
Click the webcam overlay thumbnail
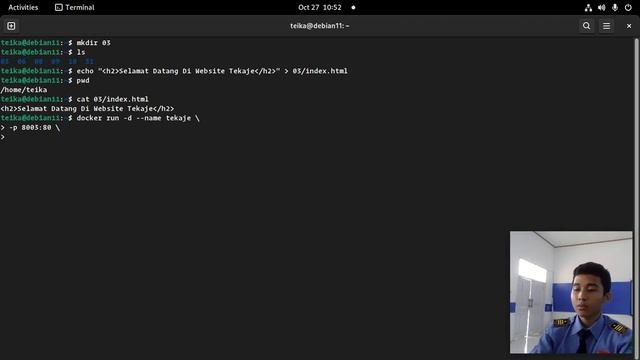[x=571, y=292]
